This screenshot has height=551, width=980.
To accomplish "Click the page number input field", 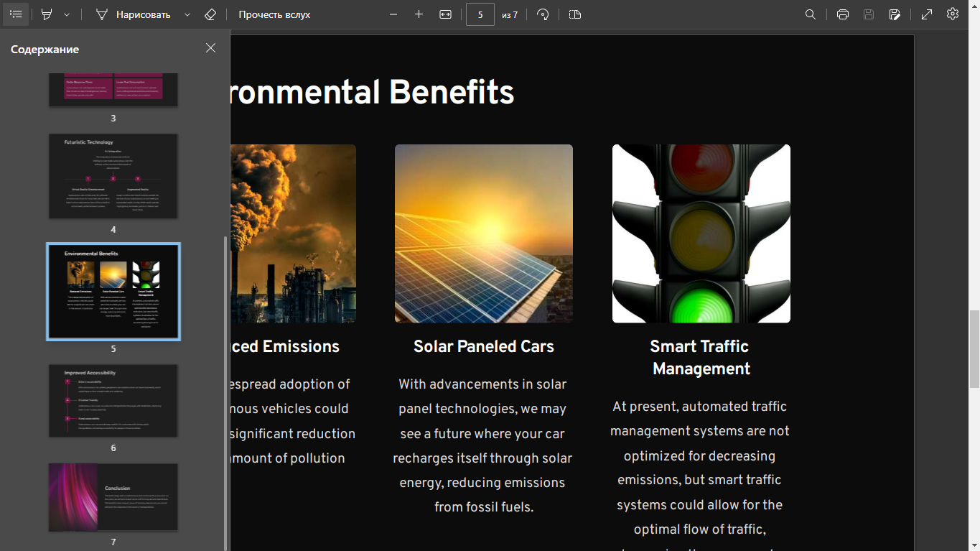I will [480, 14].
